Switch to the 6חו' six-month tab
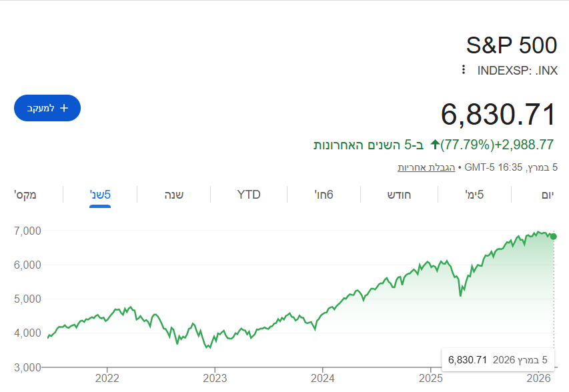Viewport: 569px width, 392px height. (324, 195)
